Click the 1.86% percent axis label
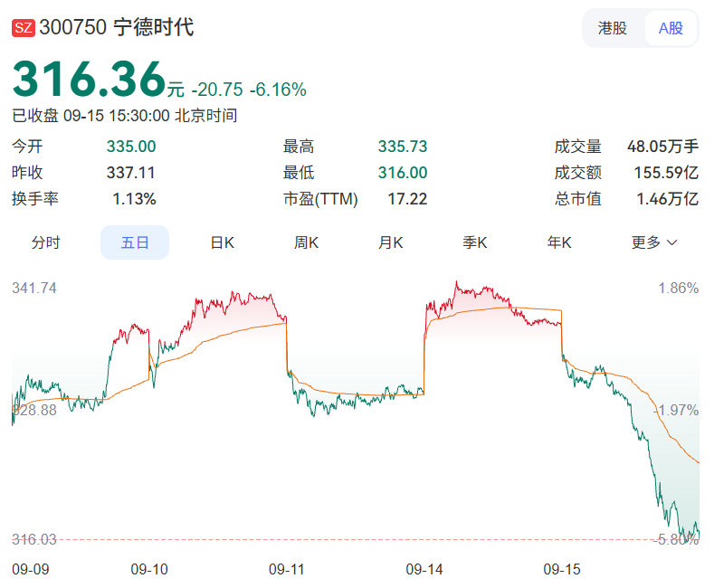The image size is (714, 588). tap(679, 288)
